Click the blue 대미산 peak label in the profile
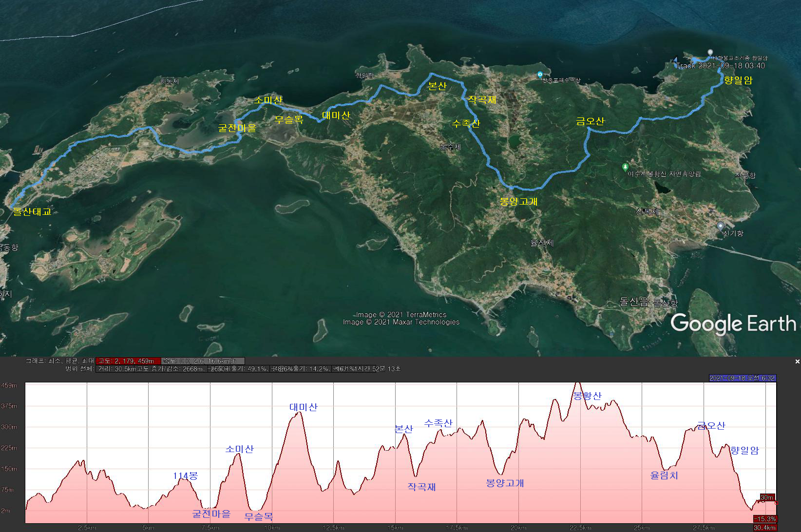This screenshot has height=532, width=801. tap(304, 407)
